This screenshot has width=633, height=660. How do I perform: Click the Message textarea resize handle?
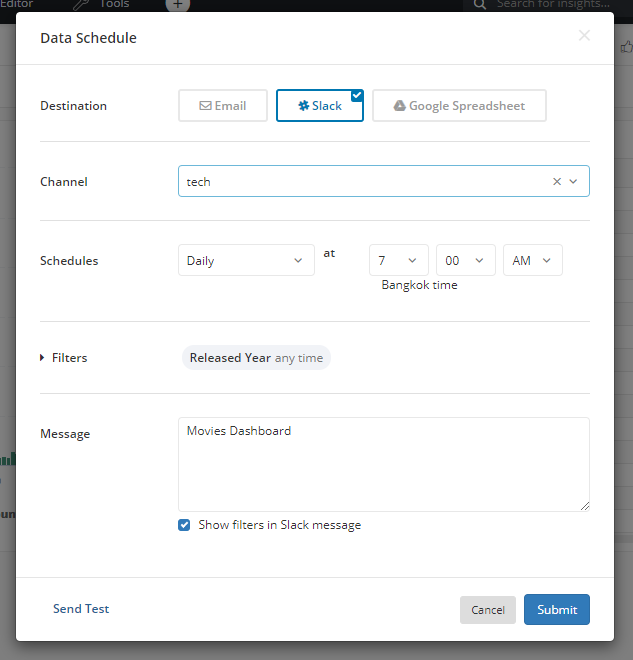585,507
